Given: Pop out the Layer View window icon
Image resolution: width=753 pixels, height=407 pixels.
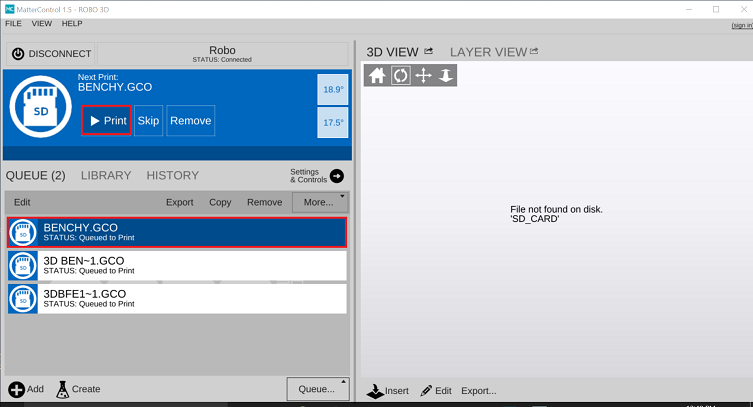Looking at the screenshot, I should click(534, 51).
